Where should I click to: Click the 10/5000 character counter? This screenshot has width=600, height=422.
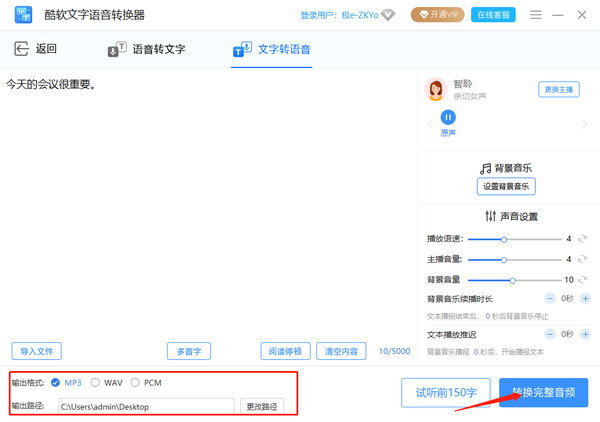[394, 351]
